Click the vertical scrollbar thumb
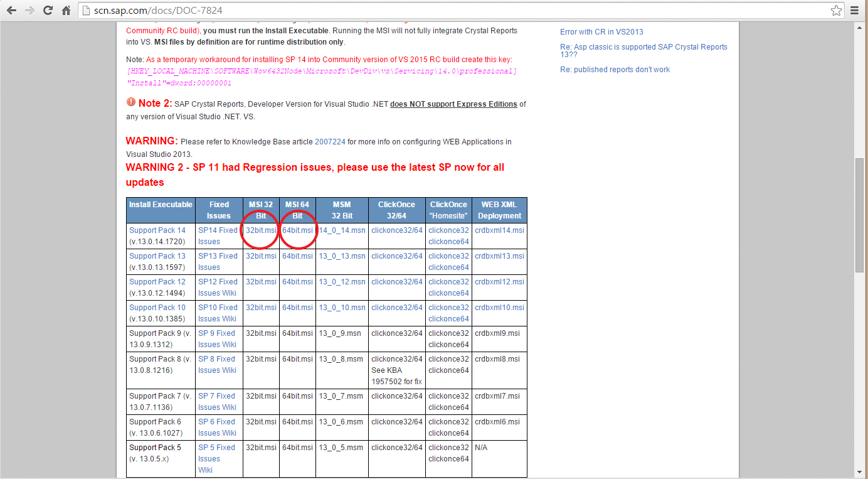The image size is (868, 479). click(859, 215)
